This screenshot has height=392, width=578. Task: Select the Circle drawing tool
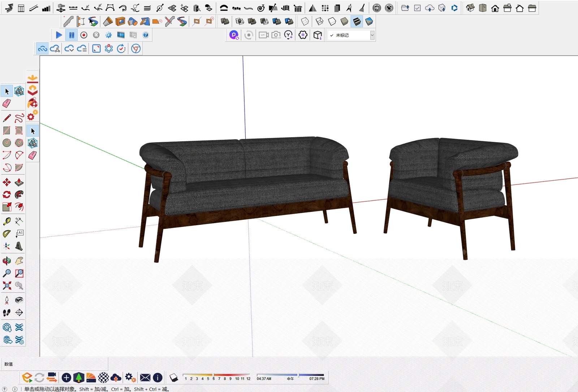tap(7, 143)
